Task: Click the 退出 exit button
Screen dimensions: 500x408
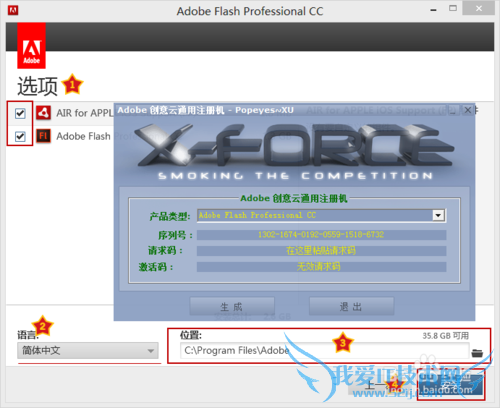Action: [351, 306]
